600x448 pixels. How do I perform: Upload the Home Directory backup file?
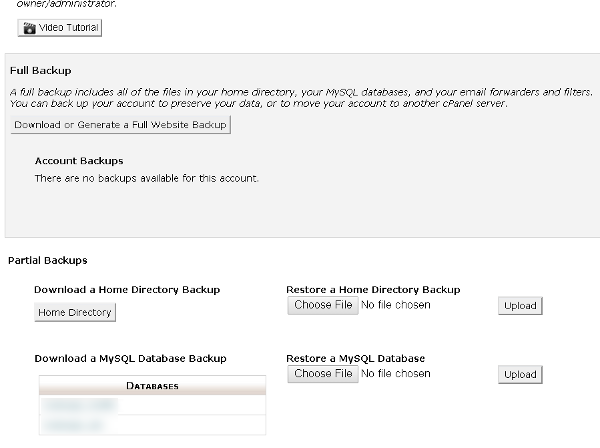(x=520, y=306)
